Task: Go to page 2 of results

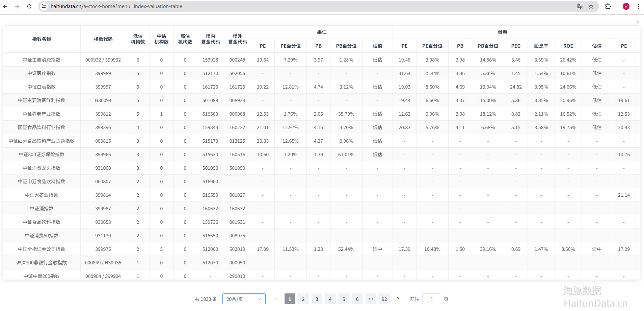Action: coord(303,299)
